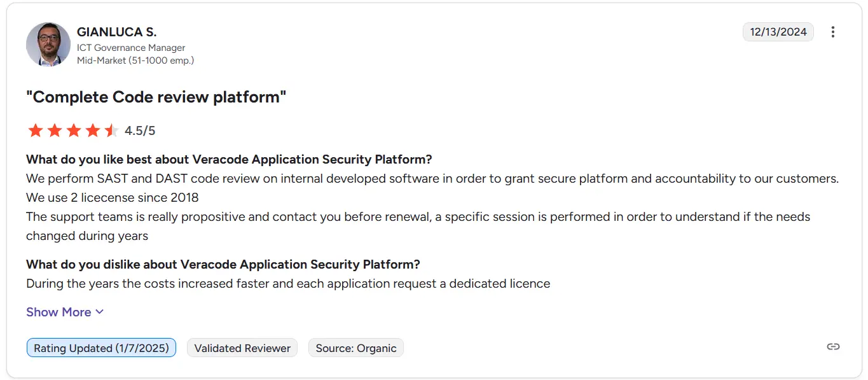The width and height of the screenshot is (868, 380).
Task: Click the Show More chevron arrow
Action: pyautogui.click(x=99, y=312)
